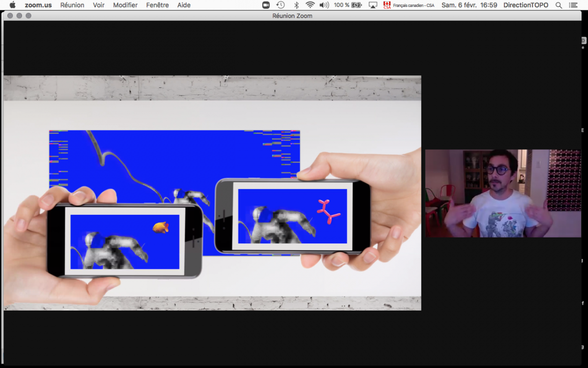The height and width of the screenshot is (368, 588).
Task: Click the Zoom camera status icon
Action: click(266, 5)
